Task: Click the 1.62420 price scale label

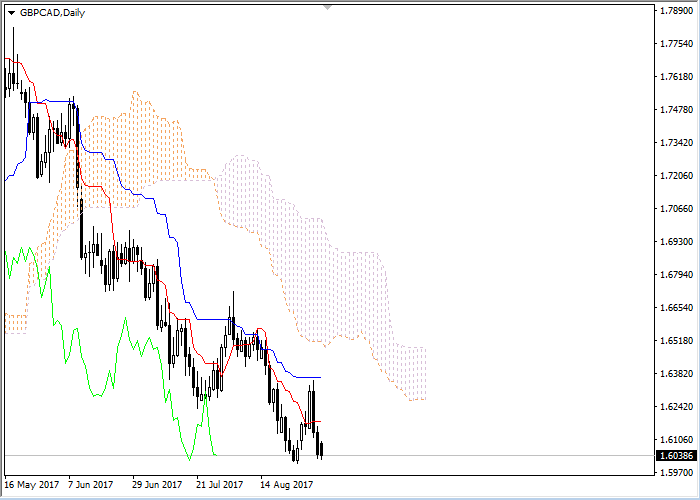Action: [x=677, y=407]
